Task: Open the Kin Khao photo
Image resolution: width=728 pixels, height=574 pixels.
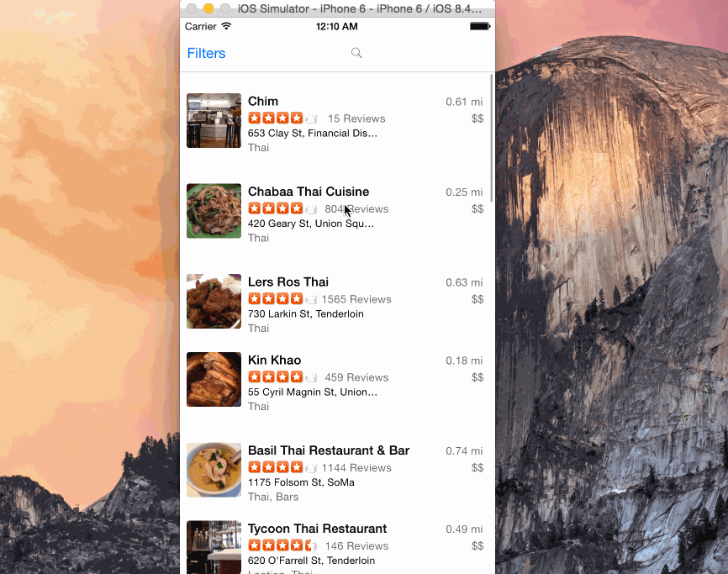Action: coord(214,380)
